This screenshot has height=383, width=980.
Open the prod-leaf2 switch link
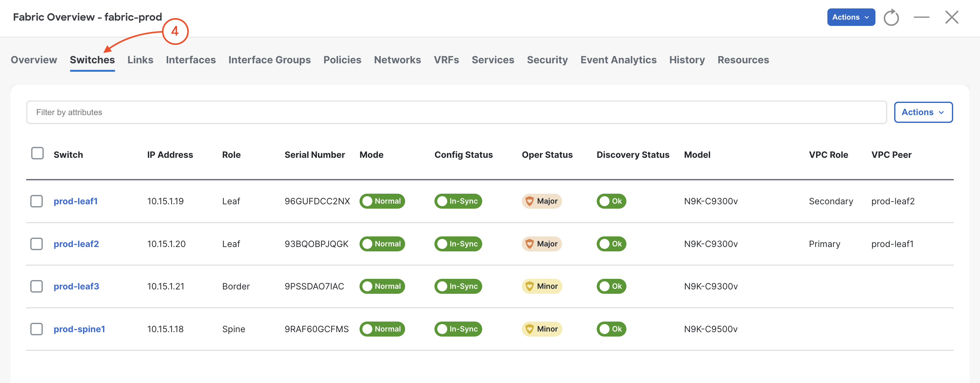pos(76,244)
